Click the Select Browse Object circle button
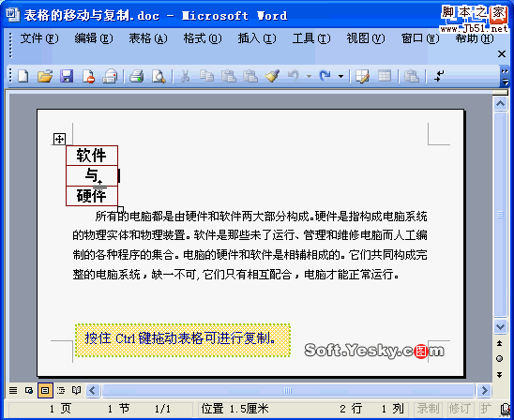514x420 pixels. (x=500, y=359)
